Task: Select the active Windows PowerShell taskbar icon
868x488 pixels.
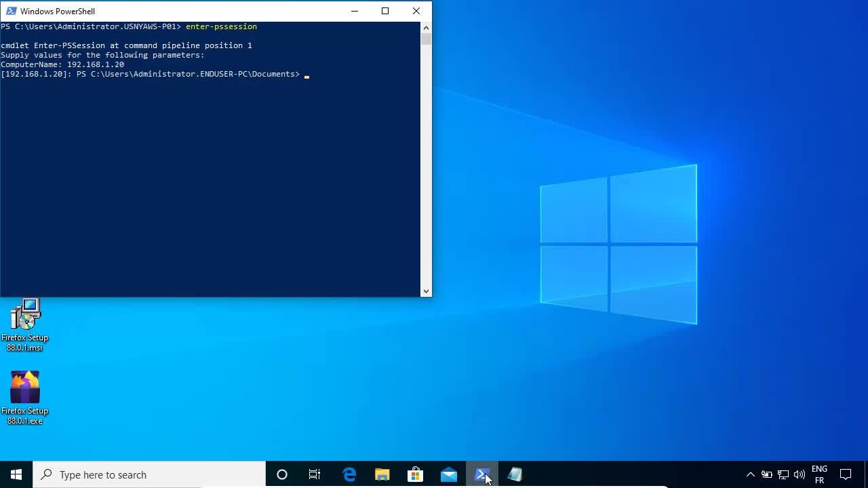Action: pyautogui.click(x=482, y=474)
